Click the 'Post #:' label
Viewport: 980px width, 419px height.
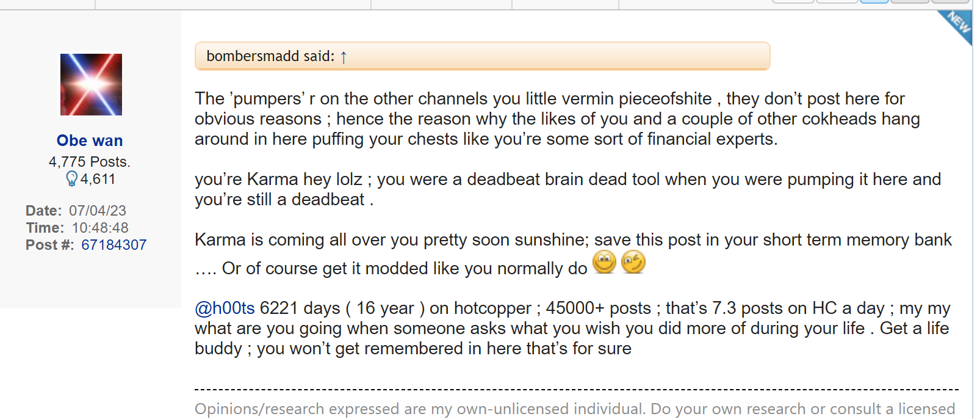point(50,245)
